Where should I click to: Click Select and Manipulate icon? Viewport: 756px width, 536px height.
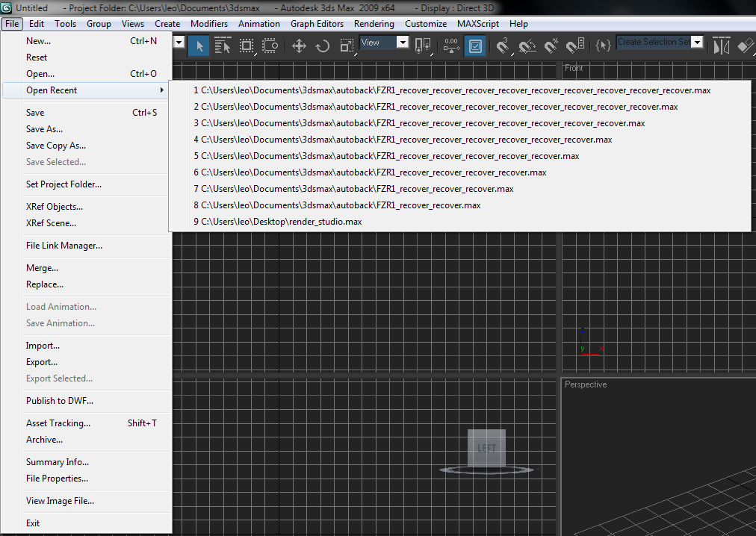coord(451,46)
